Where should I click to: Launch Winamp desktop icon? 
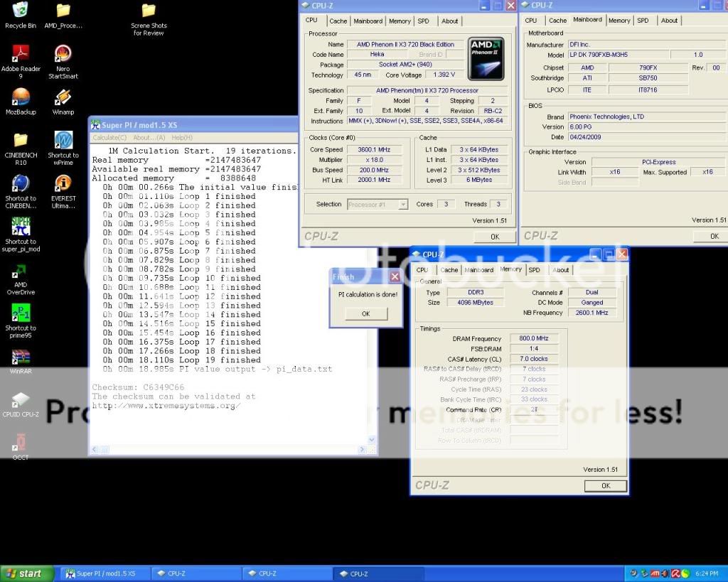click(x=63, y=101)
